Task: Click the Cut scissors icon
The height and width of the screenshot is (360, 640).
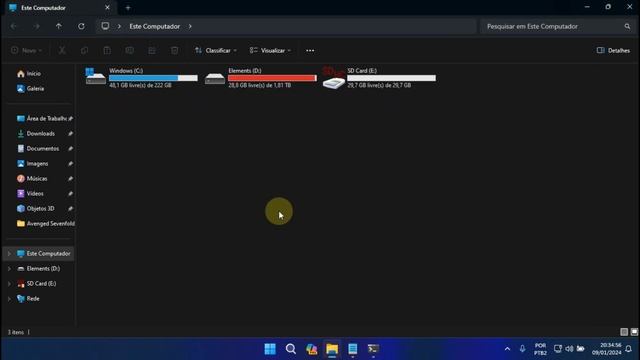Action: (x=62, y=50)
